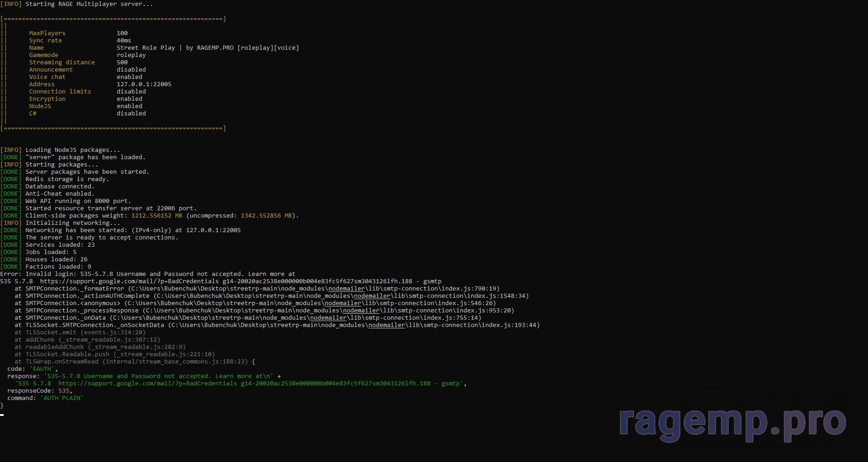868x462 pixels.
Task: Click the Voice chat setting label
Action: click(47, 77)
